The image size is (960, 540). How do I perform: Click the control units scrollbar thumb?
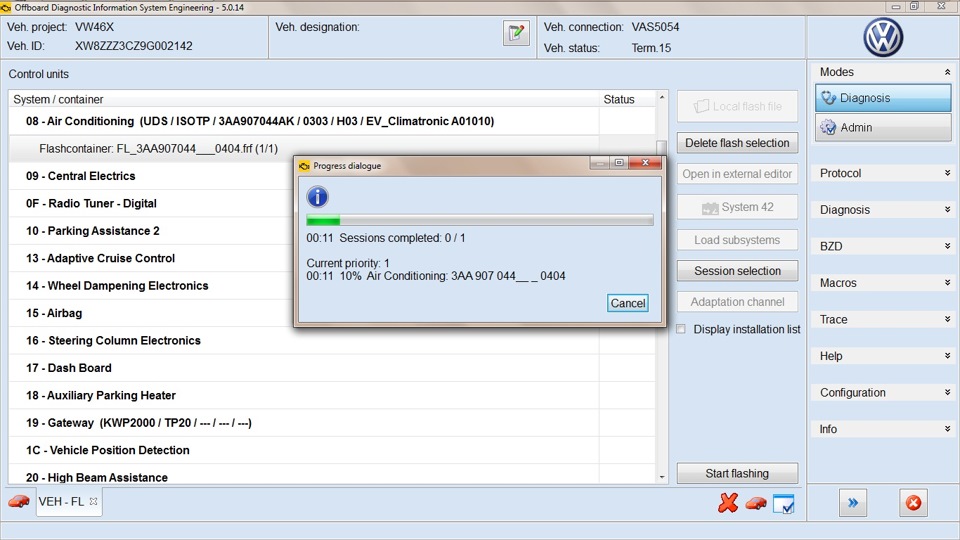pos(661,147)
